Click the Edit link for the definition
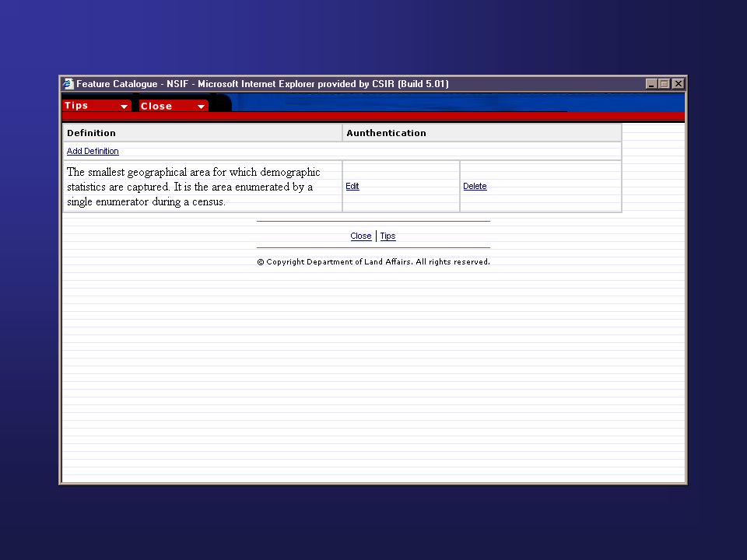Image resolution: width=747 pixels, height=560 pixels. 352,186
